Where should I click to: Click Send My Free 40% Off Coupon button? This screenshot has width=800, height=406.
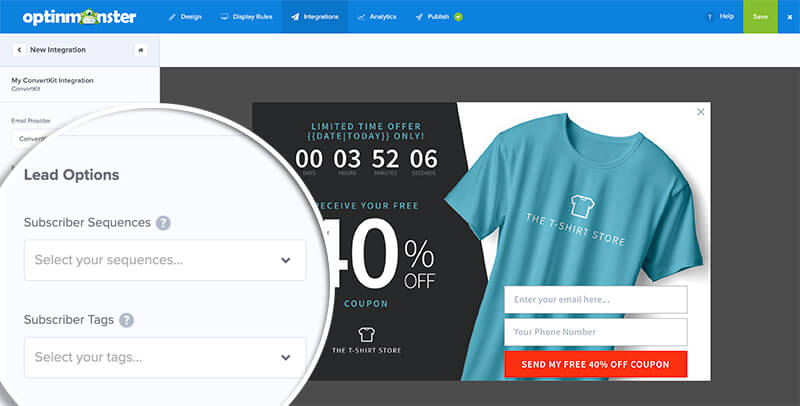pyautogui.click(x=595, y=364)
